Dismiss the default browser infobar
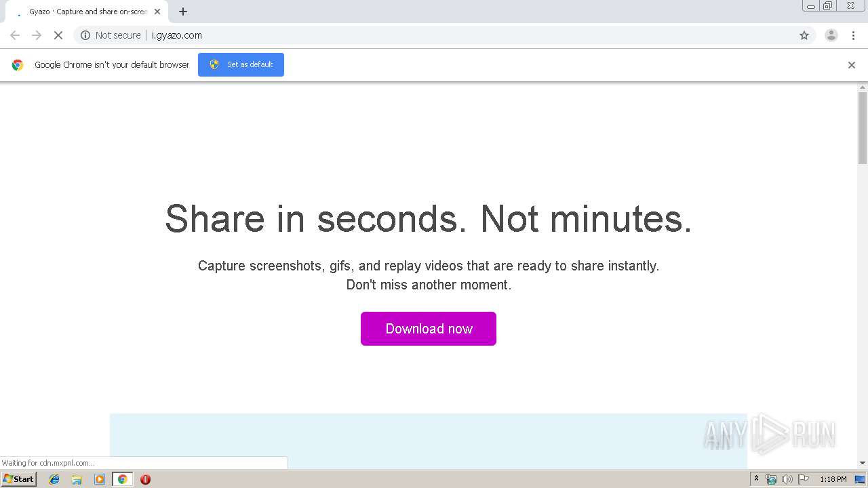Image resolution: width=868 pixels, height=488 pixels. point(852,65)
